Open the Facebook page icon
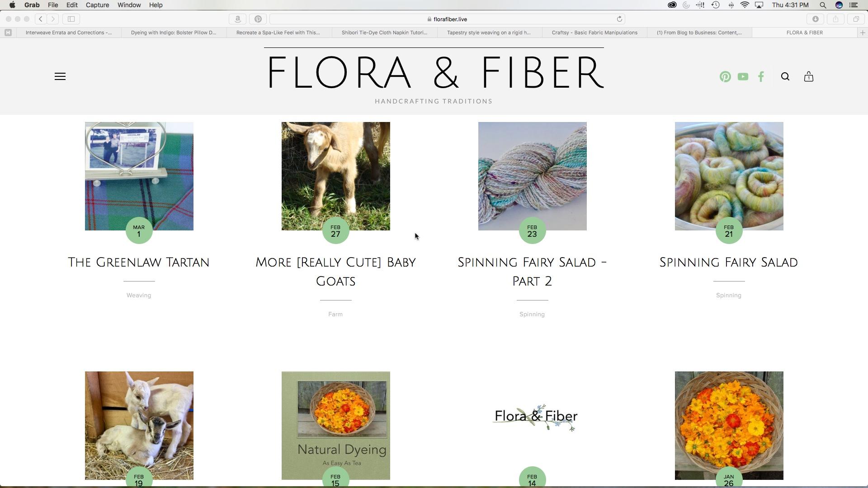Viewport: 868px width, 488px height. point(761,77)
